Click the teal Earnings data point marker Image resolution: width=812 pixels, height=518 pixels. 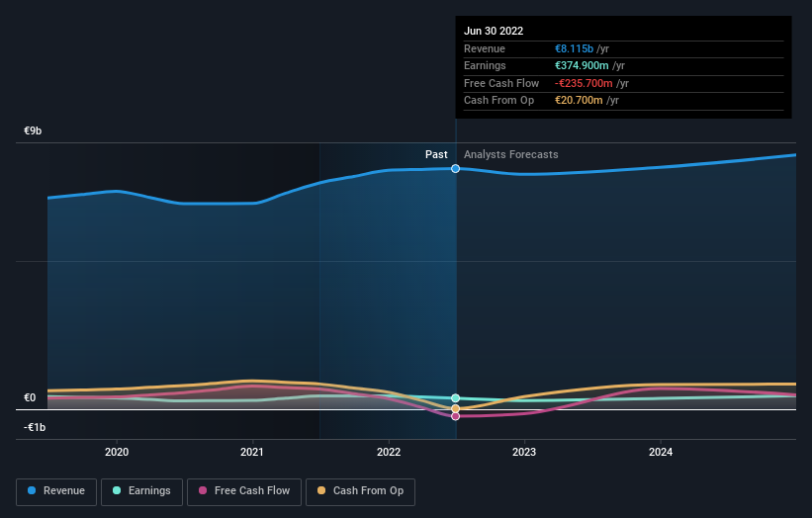pos(455,398)
